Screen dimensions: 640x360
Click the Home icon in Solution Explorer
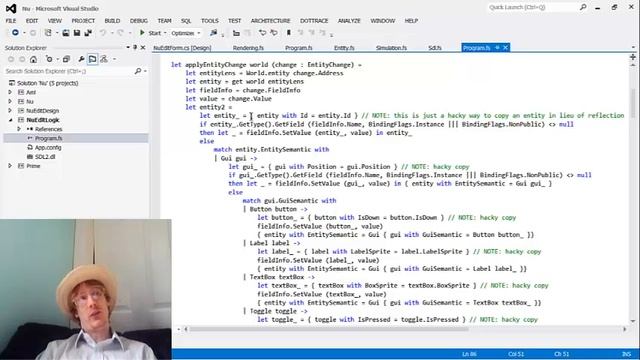(33, 59)
